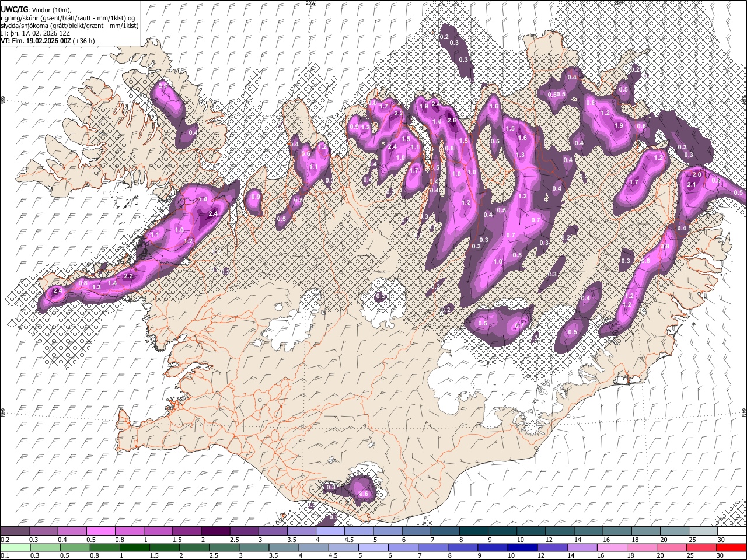
Task: Click the darkest green 1–1.5 rain legend swatch
Action: tap(134, 547)
